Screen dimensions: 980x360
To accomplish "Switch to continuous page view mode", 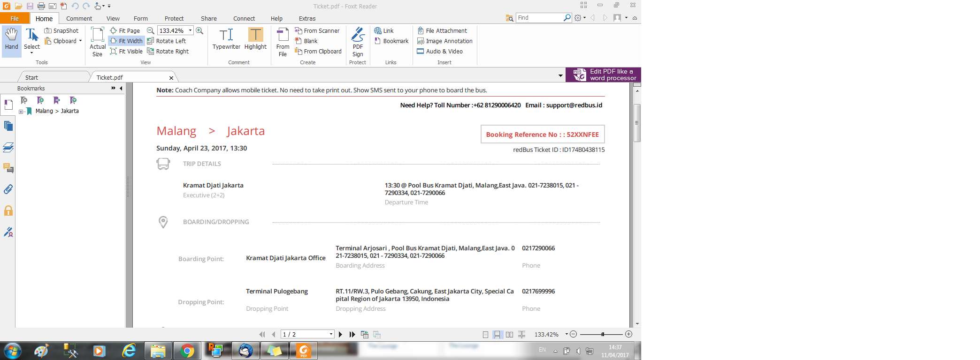I will [x=497, y=334].
